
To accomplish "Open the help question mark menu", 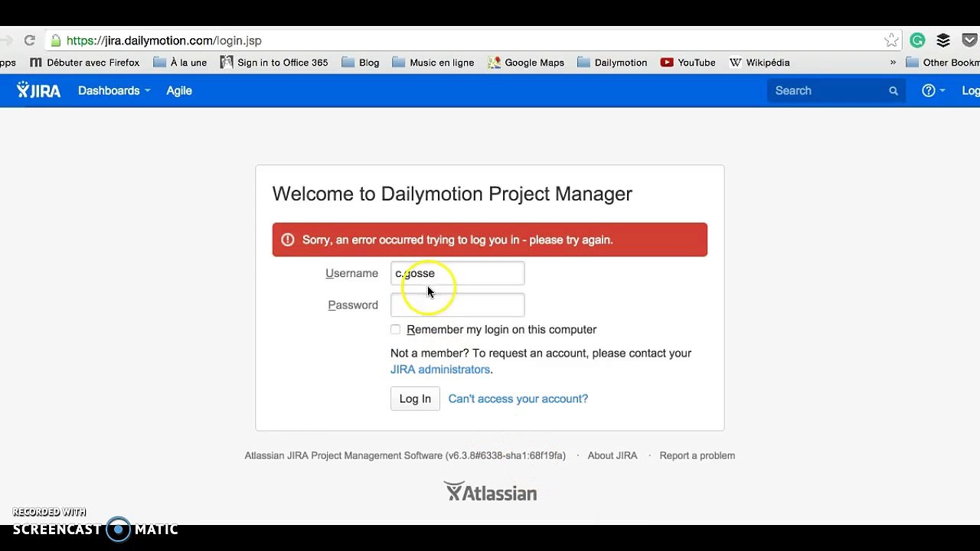I will 933,90.
